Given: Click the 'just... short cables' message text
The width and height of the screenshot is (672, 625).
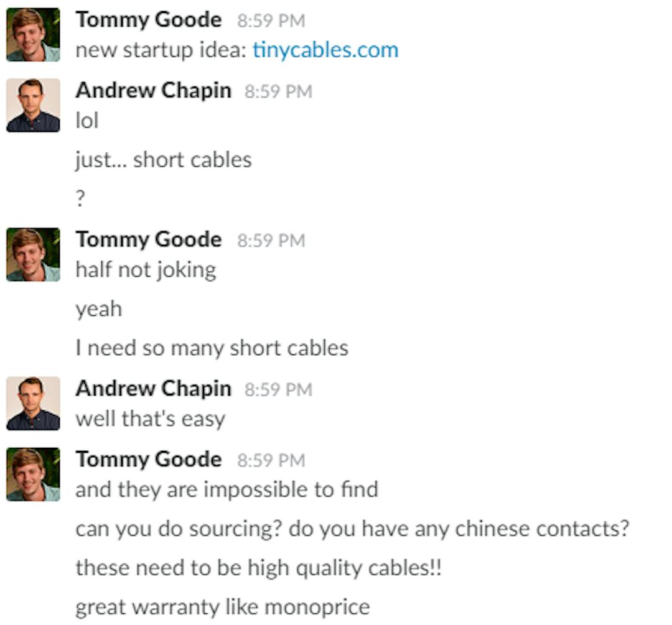Looking at the screenshot, I should (163, 159).
